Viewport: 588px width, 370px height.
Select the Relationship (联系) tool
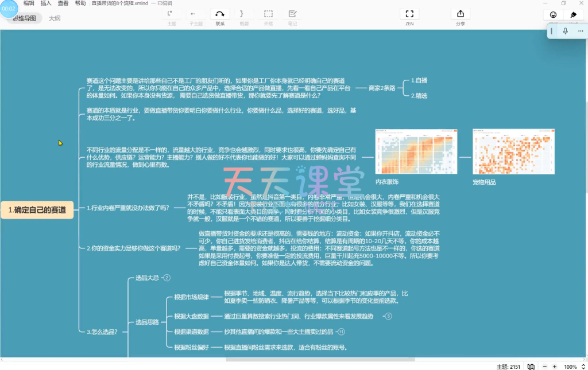[x=220, y=14]
